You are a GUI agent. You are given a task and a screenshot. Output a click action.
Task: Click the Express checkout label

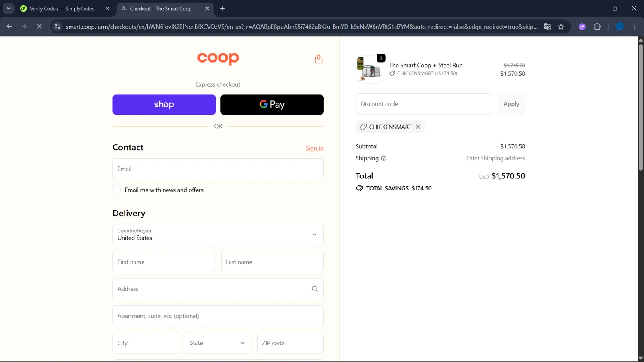[x=218, y=84]
